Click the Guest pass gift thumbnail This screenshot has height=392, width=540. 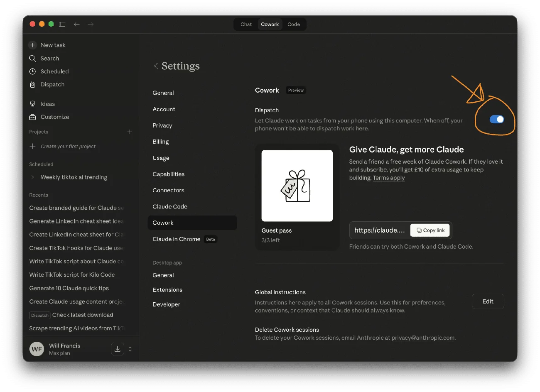pyautogui.click(x=297, y=186)
